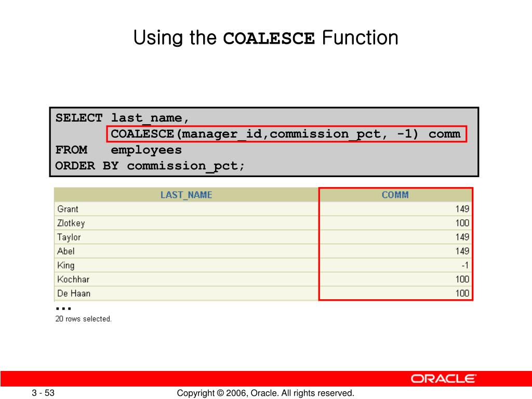Click the COALESCE(manager_id,commission_pct, -1) comm line

[x=286, y=134]
